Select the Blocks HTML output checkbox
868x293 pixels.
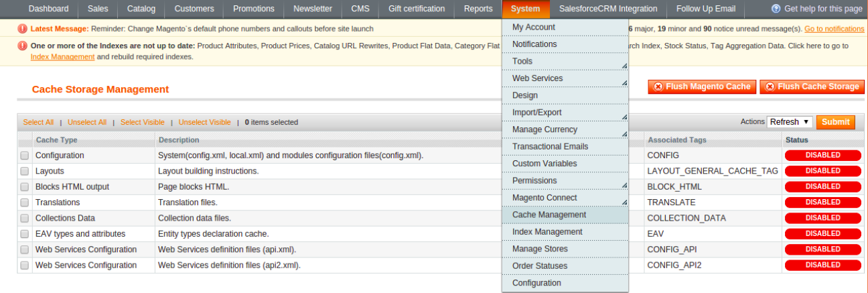[25, 187]
